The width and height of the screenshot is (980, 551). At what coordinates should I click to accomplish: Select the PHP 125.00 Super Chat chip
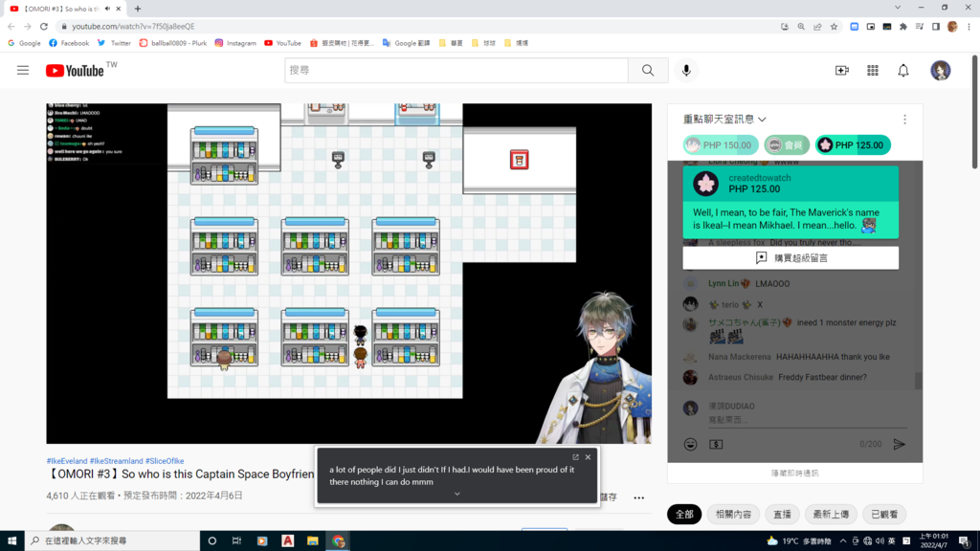click(x=853, y=145)
